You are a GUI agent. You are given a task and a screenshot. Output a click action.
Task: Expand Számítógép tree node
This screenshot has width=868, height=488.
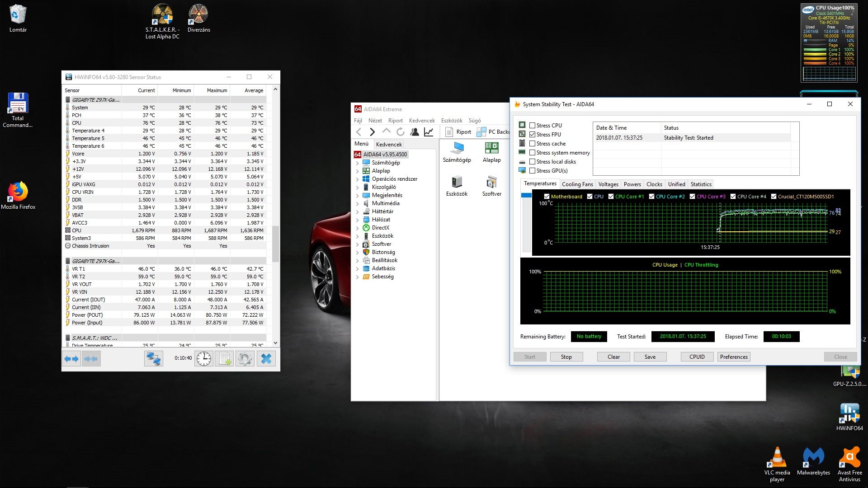357,163
